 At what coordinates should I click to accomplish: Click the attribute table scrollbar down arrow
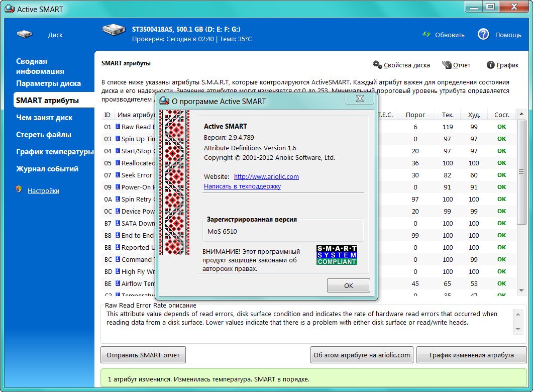(521, 290)
